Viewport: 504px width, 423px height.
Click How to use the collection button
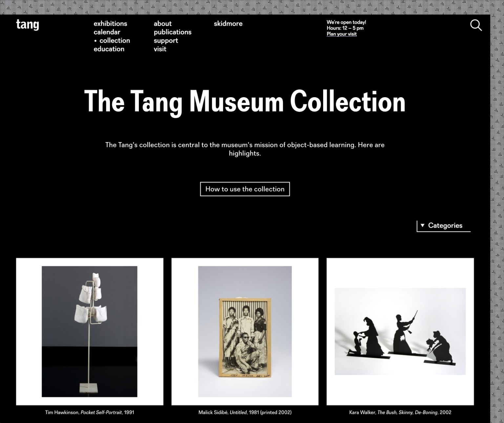[245, 189]
